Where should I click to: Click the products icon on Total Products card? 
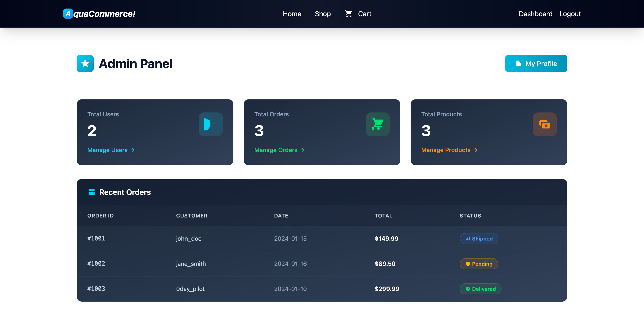click(545, 124)
